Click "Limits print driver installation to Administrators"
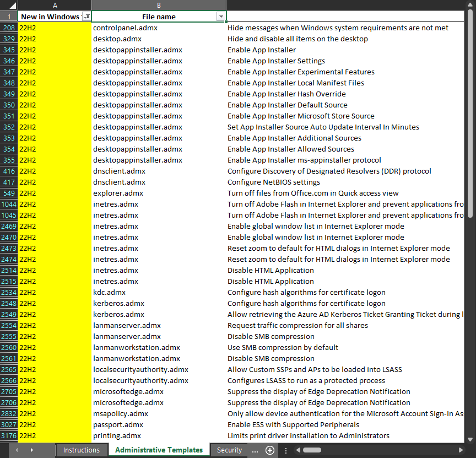This screenshot has width=476, height=458. click(309, 436)
